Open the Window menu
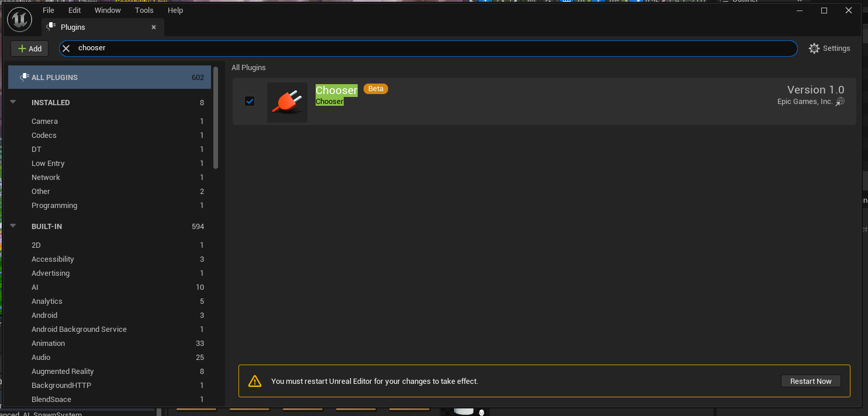This screenshot has width=868, height=416. (x=108, y=10)
